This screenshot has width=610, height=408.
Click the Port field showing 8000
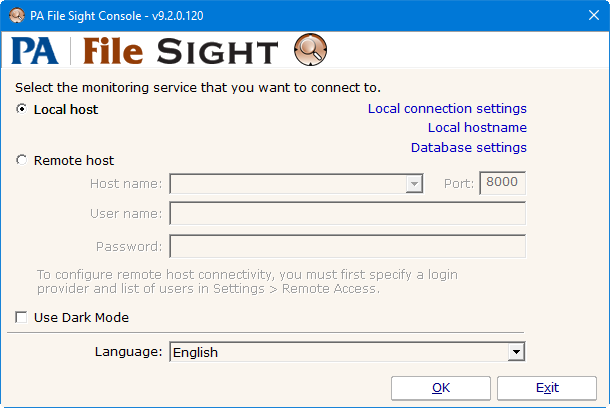pyautogui.click(x=502, y=184)
